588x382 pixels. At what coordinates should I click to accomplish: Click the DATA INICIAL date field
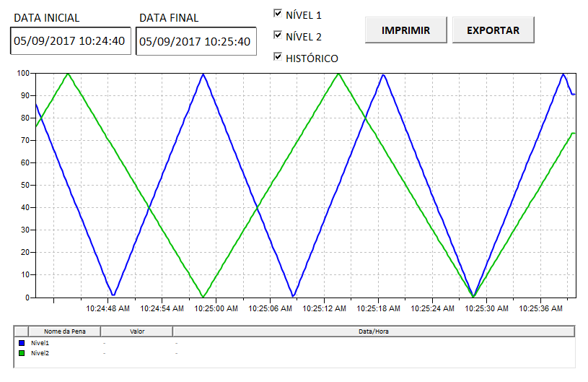tap(71, 41)
